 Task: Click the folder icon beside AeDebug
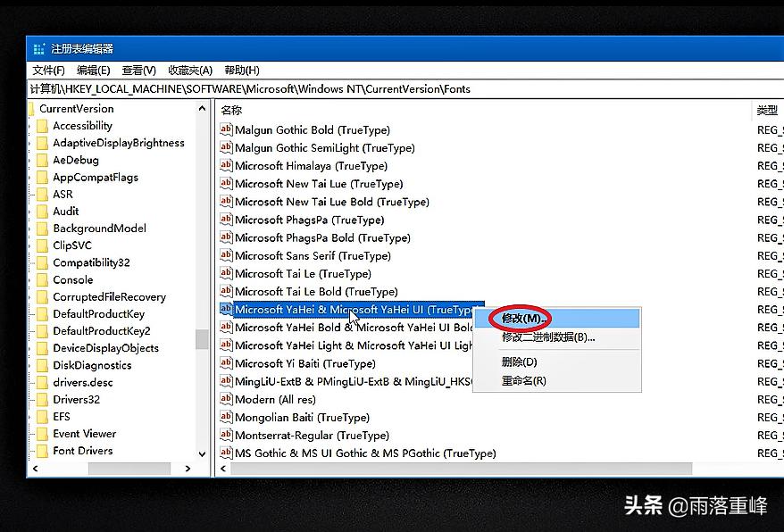point(45,160)
